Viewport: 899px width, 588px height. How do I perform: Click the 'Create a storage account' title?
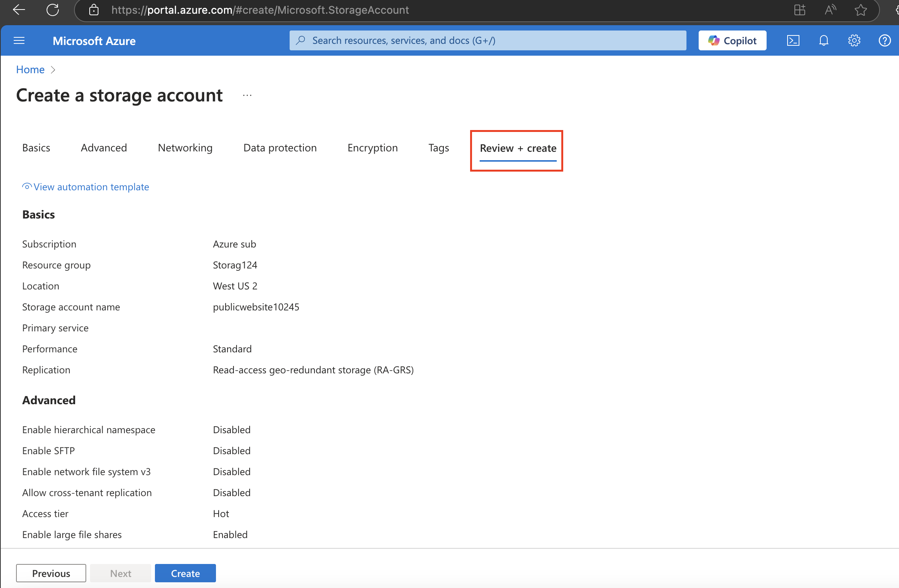click(119, 95)
